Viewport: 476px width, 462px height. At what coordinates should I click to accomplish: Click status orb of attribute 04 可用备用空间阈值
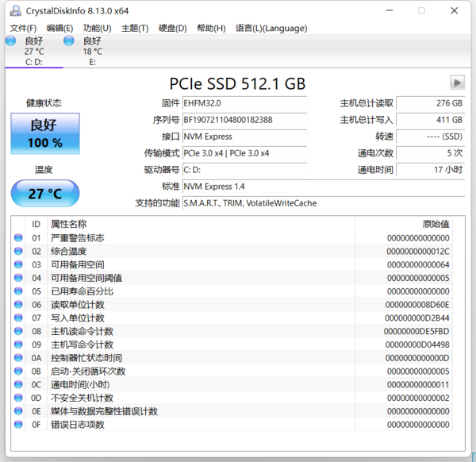tap(18, 278)
